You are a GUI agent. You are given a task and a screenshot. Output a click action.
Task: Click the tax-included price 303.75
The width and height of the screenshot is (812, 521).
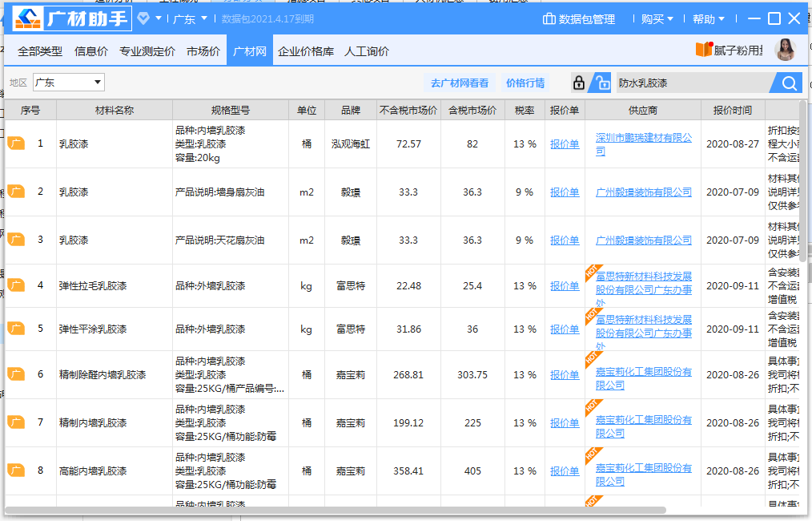(x=472, y=375)
